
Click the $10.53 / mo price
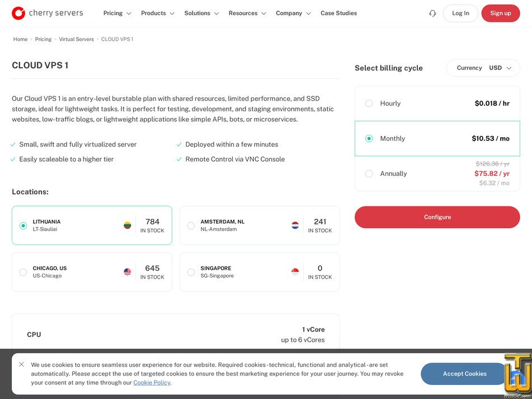tap(491, 138)
